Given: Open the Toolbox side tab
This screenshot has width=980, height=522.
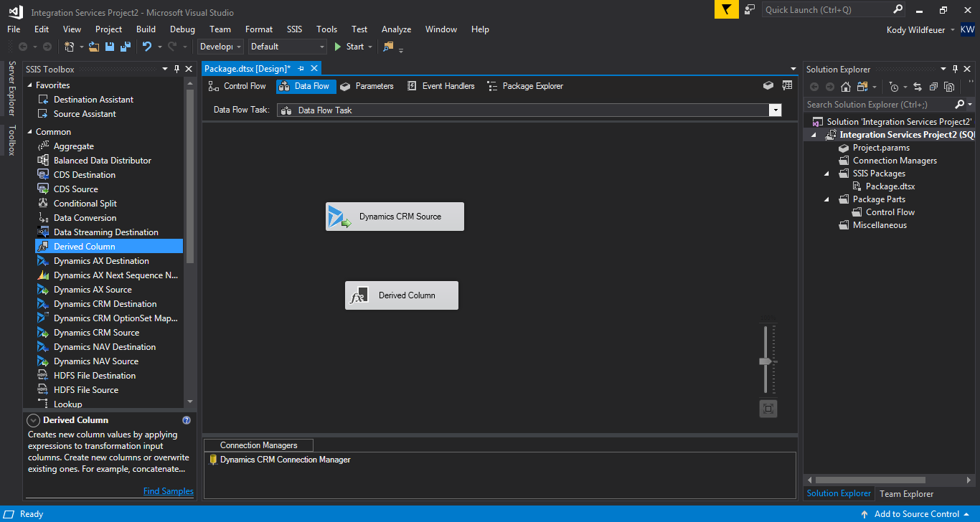Looking at the screenshot, I should click(x=12, y=141).
